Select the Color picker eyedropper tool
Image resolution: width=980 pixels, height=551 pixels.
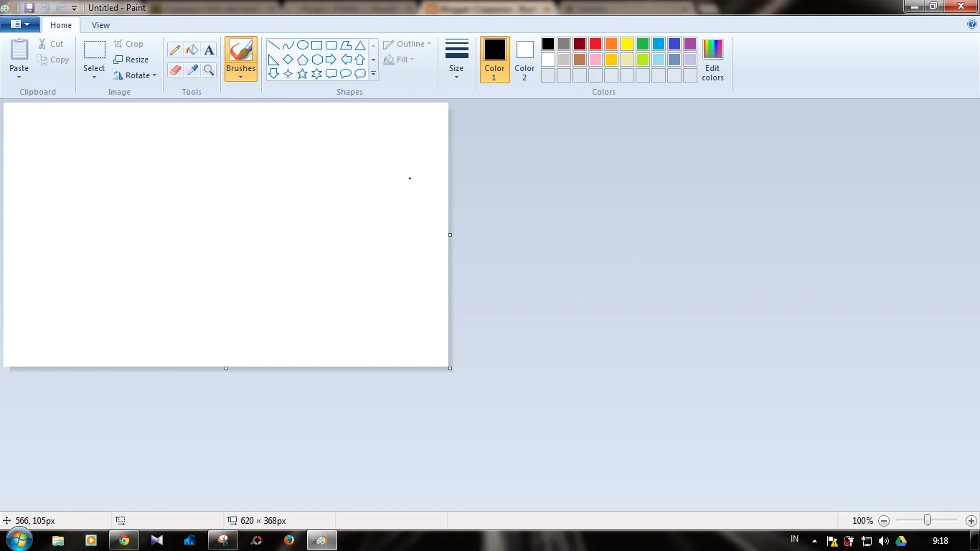coord(192,70)
